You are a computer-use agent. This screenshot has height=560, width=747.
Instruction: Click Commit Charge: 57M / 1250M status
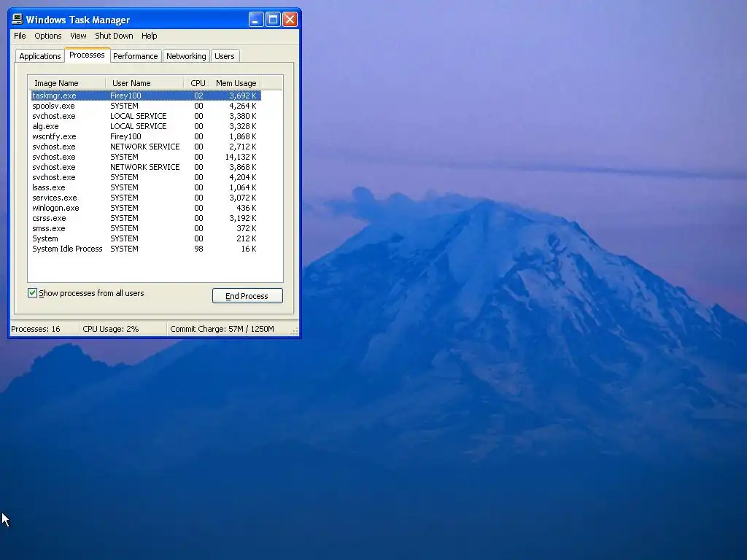pyautogui.click(x=222, y=329)
